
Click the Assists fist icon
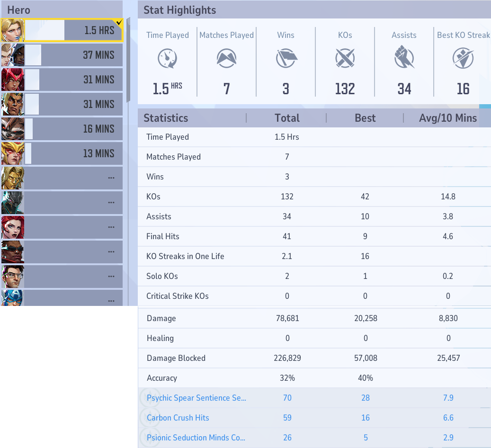404,57
